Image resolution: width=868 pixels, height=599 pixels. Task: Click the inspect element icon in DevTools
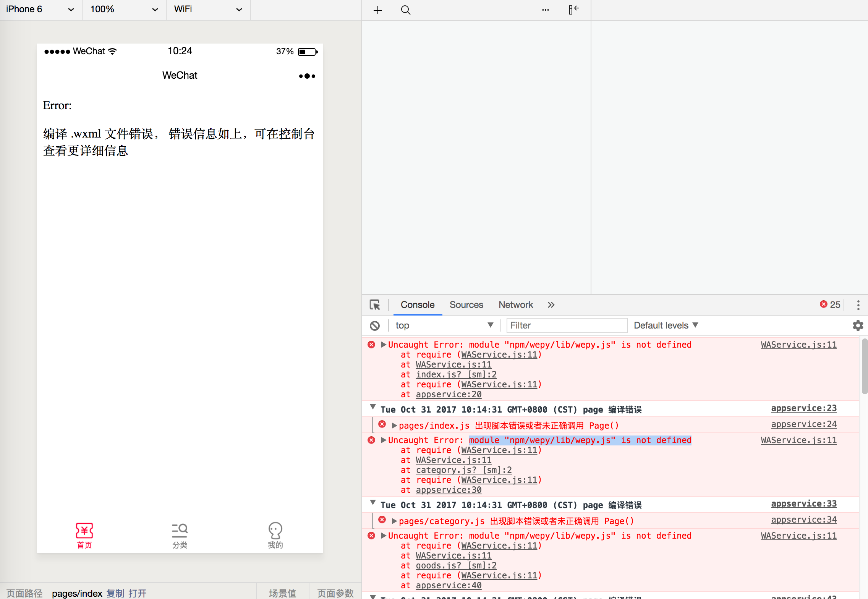[375, 304]
